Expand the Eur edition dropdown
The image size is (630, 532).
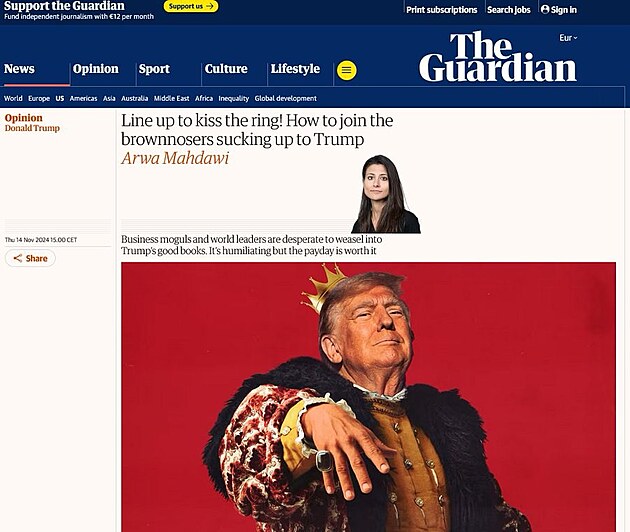point(568,38)
